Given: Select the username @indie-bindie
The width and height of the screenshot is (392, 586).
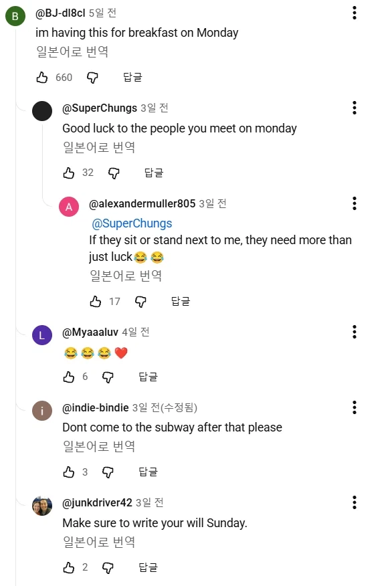Looking at the screenshot, I should [x=100, y=407].
